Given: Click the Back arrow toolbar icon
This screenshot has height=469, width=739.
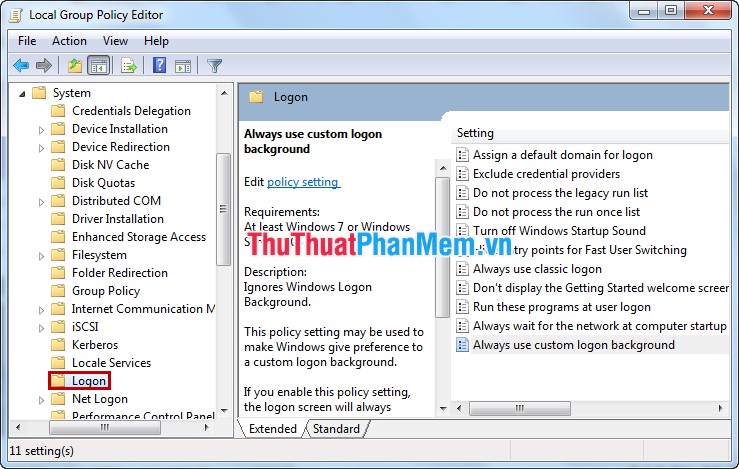Looking at the screenshot, I should click(21, 66).
